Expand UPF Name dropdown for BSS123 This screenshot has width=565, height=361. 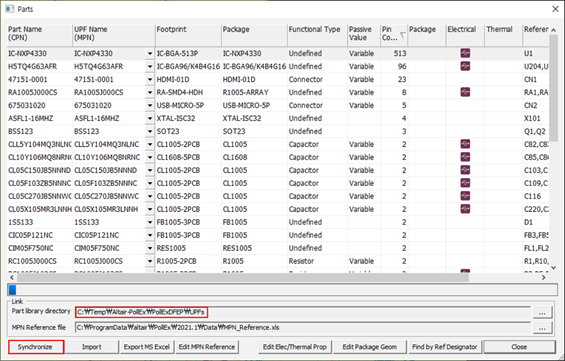(x=150, y=132)
